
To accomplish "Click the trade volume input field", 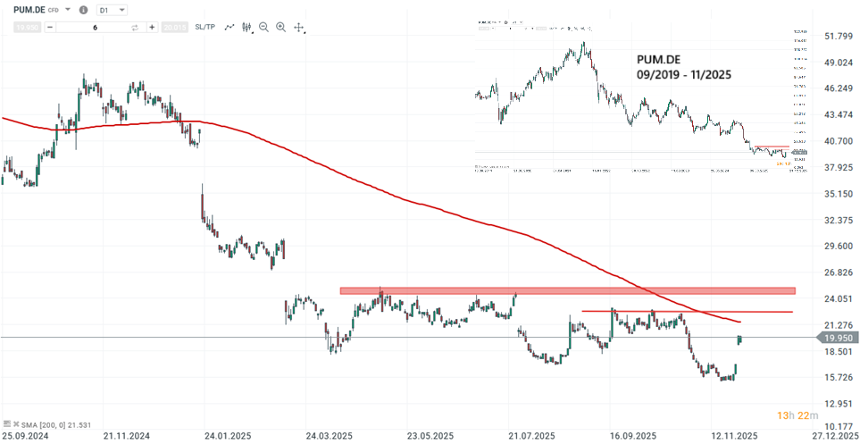I will click(x=94, y=28).
